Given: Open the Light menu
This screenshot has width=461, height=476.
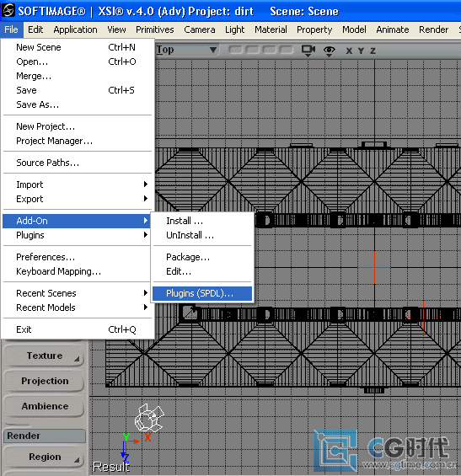Looking at the screenshot, I should coord(234,29).
